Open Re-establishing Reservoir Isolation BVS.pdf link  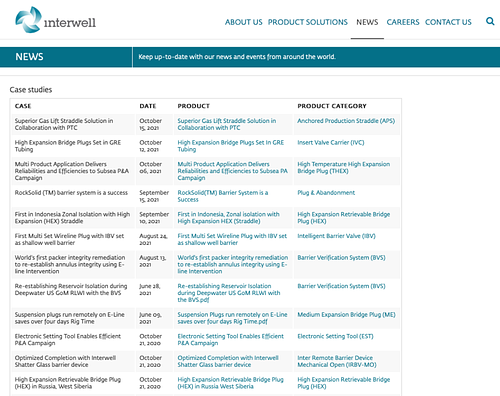[229, 293]
